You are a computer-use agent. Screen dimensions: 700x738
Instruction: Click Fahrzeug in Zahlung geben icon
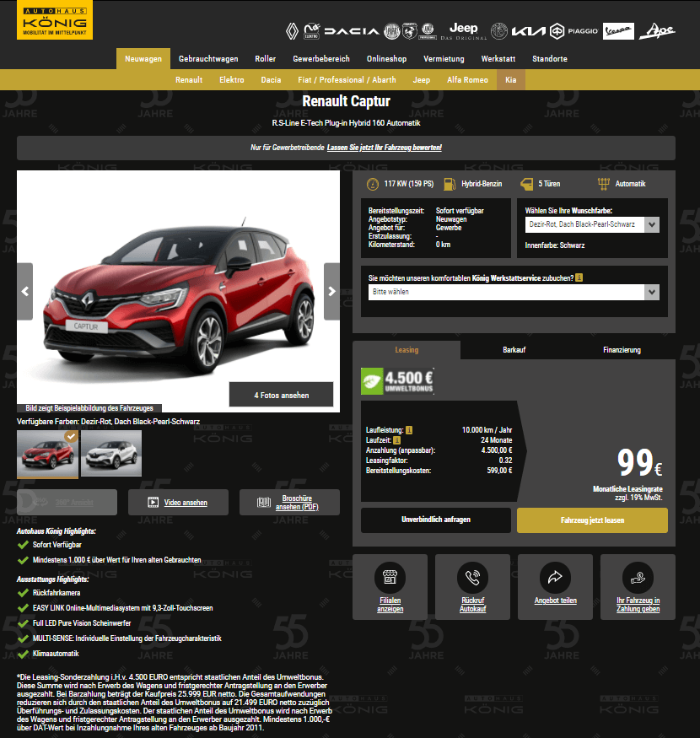(638, 577)
